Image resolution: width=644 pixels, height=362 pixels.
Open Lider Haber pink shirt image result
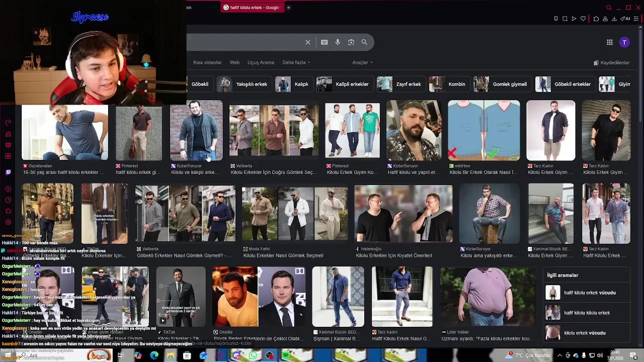tap(488, 297)
